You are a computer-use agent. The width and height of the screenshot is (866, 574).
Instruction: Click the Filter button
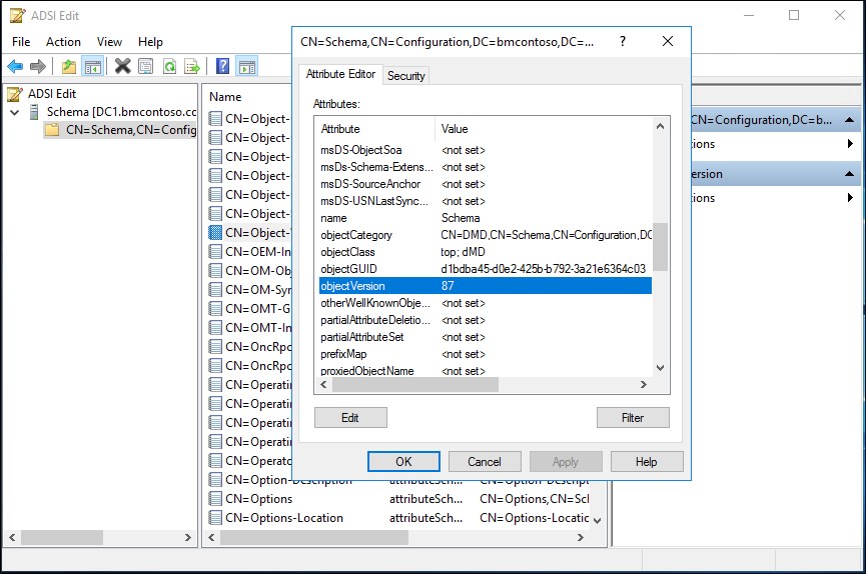tap(632, 417)
